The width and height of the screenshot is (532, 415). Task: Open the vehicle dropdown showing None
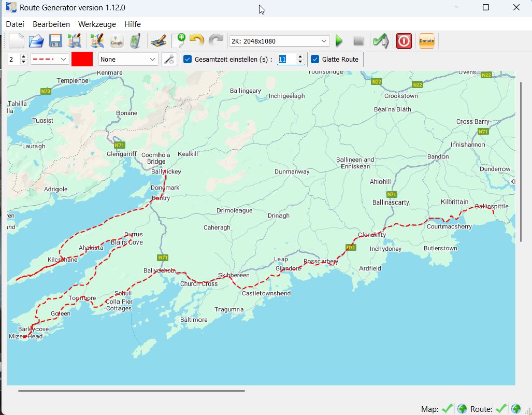click(x=128, y=60)
